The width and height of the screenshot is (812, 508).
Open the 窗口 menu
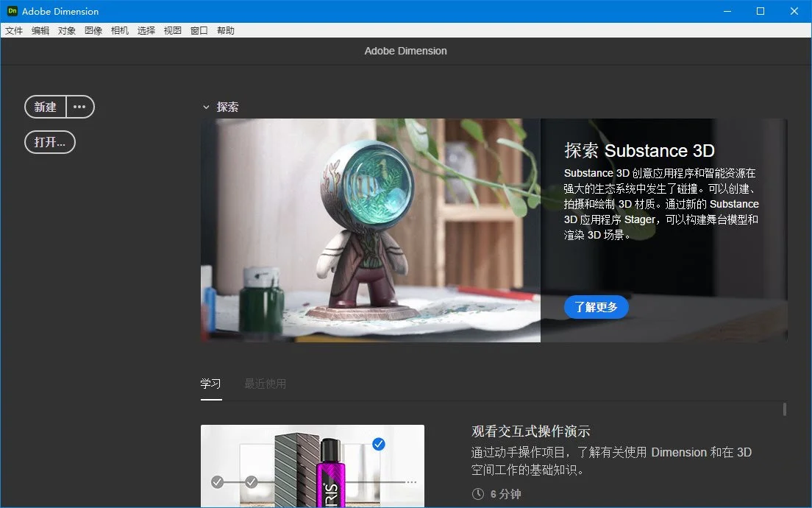click(199, 30)
